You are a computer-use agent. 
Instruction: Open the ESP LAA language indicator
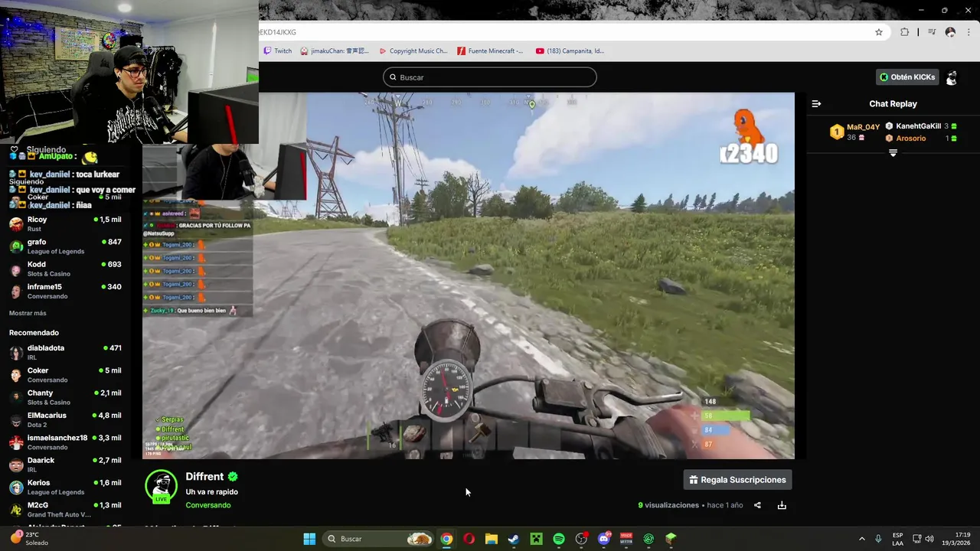pos(897,539)
